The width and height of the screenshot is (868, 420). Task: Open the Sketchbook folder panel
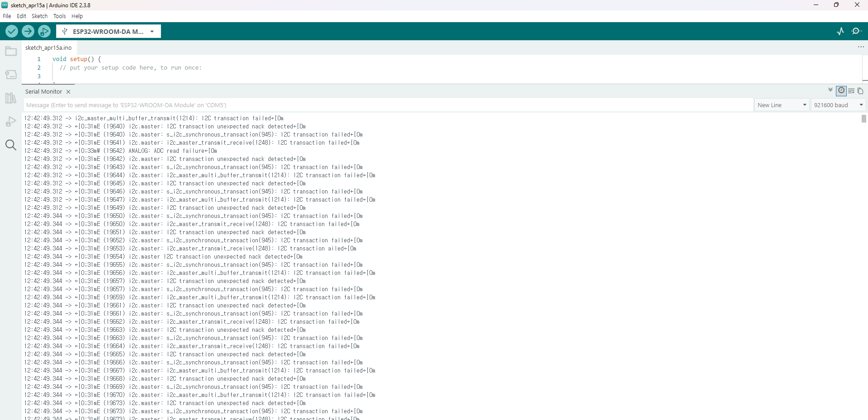[11, 52]
